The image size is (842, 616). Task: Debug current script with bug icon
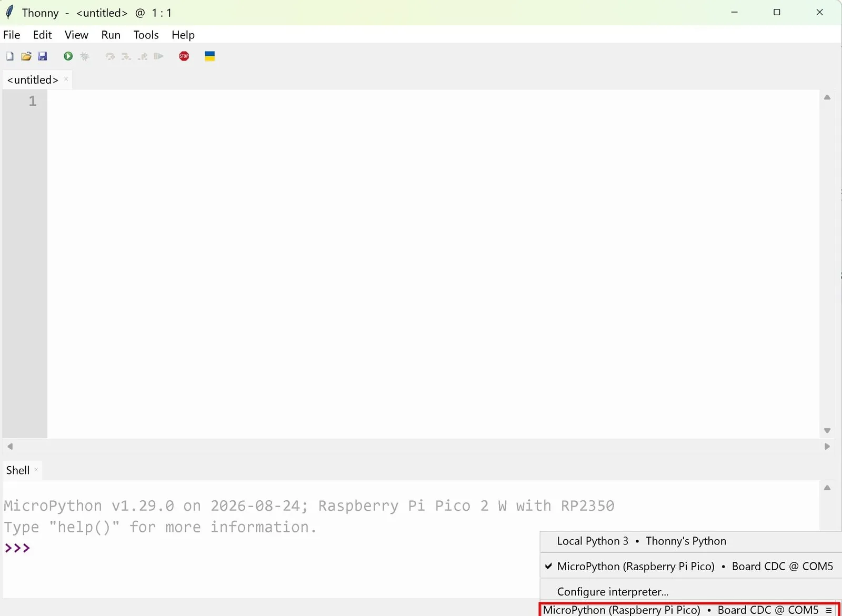pos(84,56)
